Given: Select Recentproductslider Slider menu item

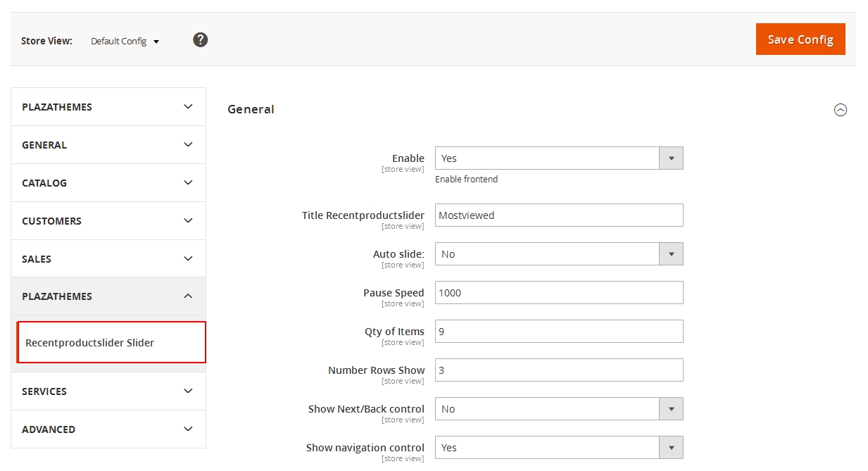Looking at the screenshot, I should coord(90,343).
